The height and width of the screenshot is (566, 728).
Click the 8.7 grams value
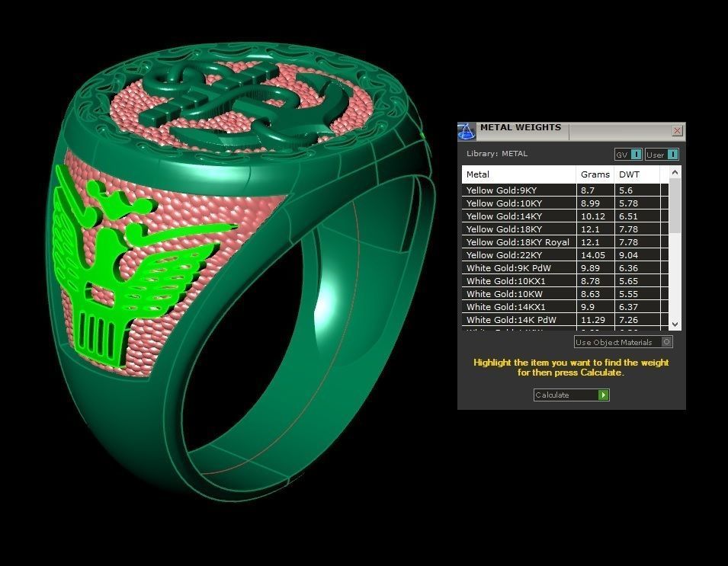[x=587, y=190]
